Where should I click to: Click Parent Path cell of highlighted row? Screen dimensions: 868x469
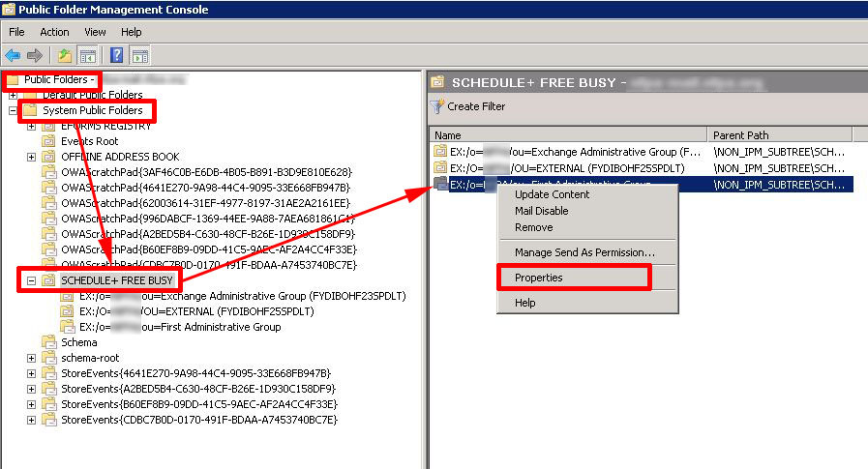click(x=779, y=185)
